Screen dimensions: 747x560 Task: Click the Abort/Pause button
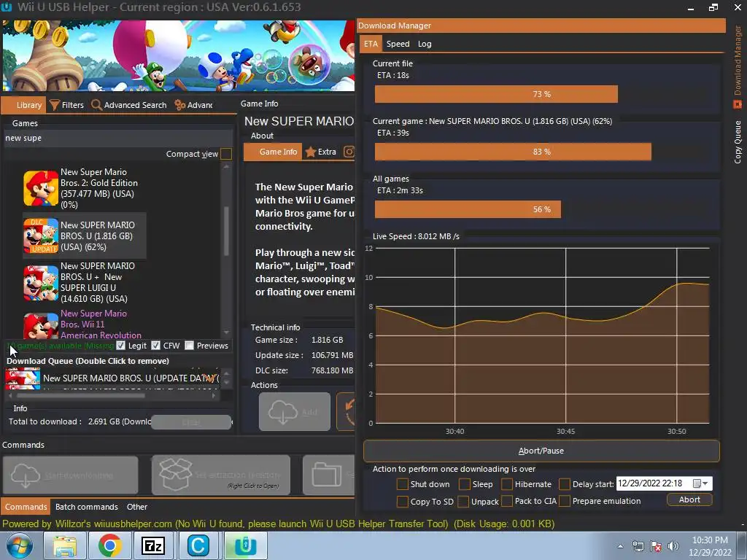[x=541, y=451]
